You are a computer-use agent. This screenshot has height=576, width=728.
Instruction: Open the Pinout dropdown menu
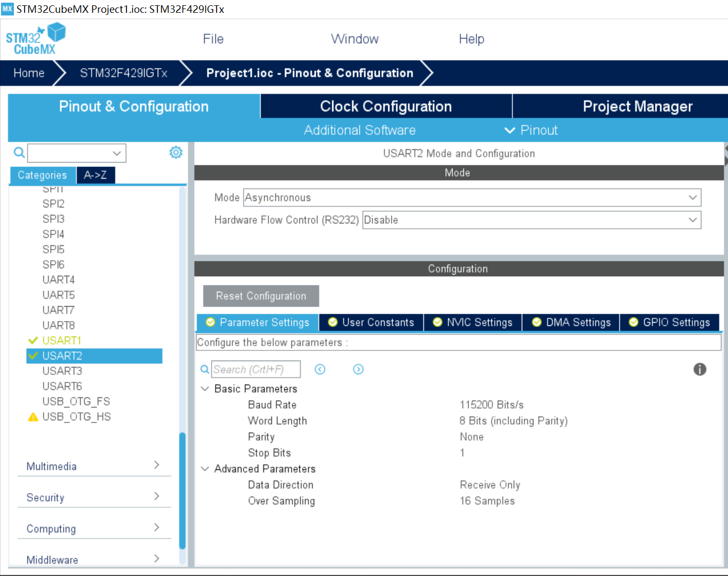[x=531, y=130]
